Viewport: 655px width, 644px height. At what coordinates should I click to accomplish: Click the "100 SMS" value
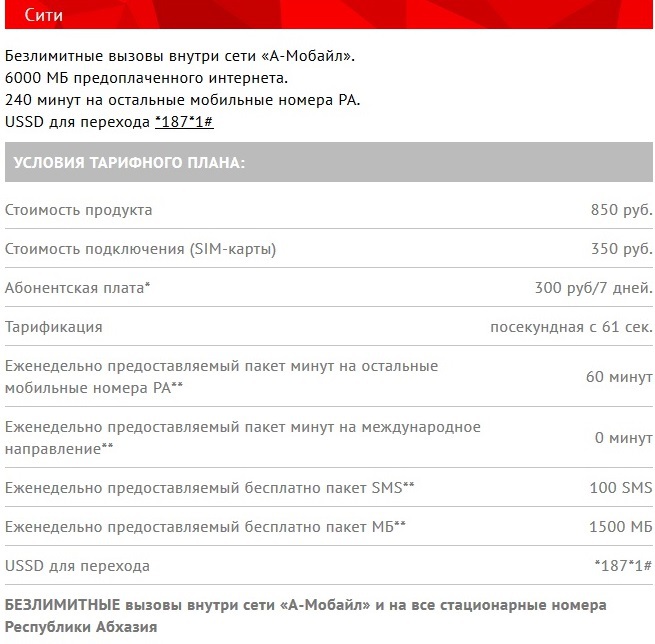[621, 487]
